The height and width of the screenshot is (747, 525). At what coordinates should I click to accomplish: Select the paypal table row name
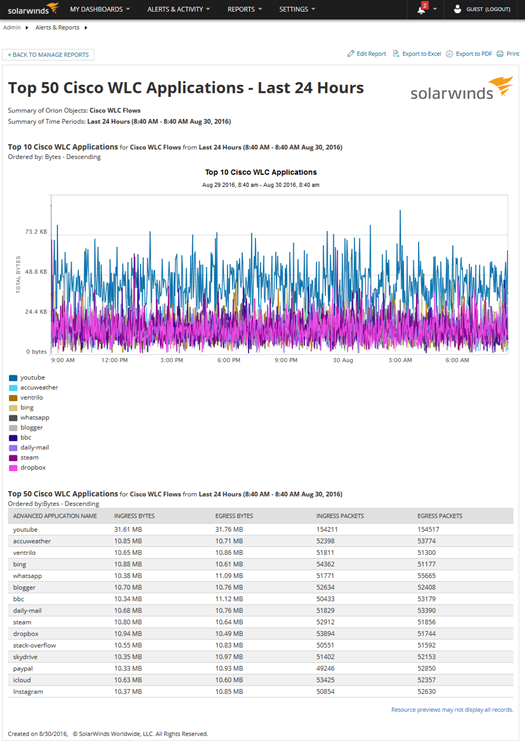[x=23, y=668]
